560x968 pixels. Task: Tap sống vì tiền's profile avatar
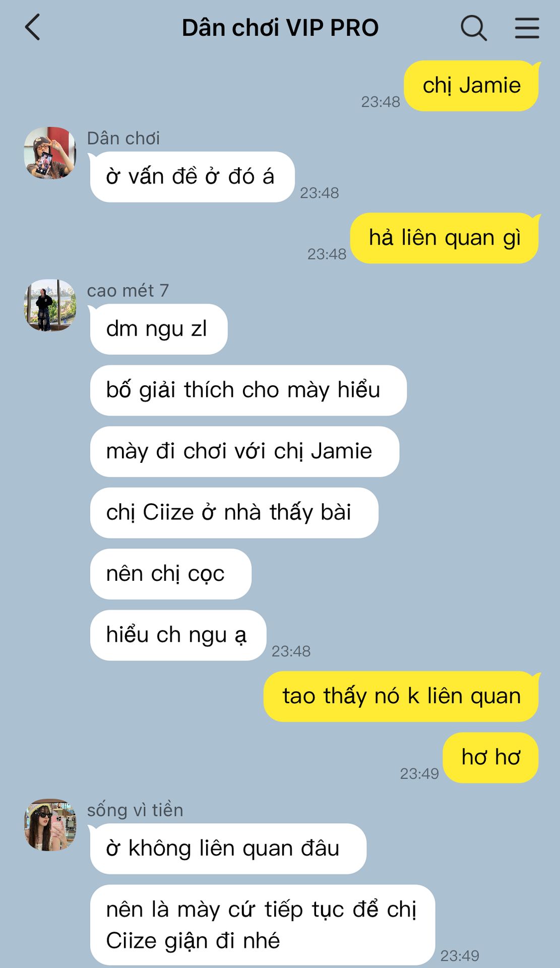[50, 825]
